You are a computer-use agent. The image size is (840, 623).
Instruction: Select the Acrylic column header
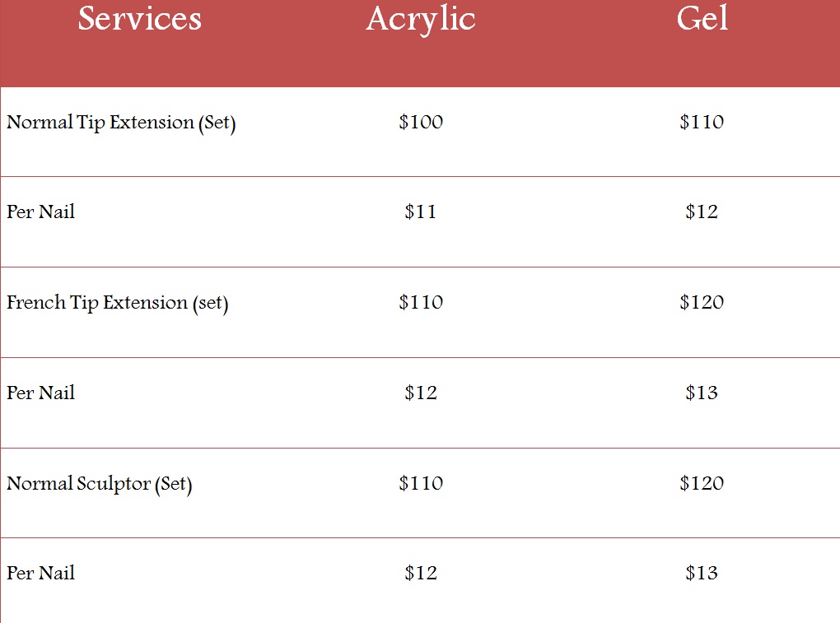tap(421, 19)
